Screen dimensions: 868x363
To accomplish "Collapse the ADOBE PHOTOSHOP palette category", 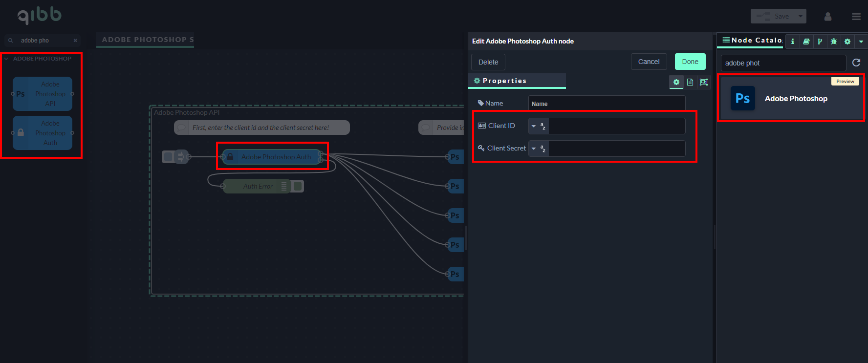I will tap(6, 59).
